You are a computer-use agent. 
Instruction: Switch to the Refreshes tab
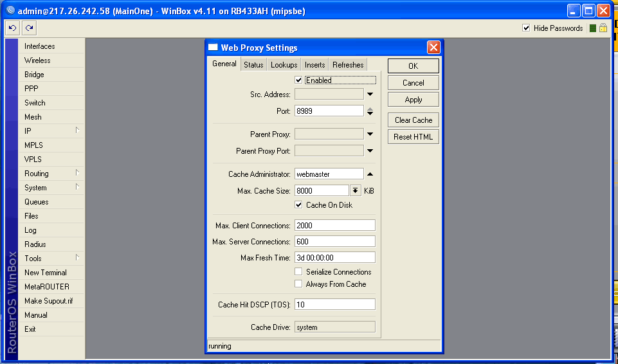click(348, 65)
